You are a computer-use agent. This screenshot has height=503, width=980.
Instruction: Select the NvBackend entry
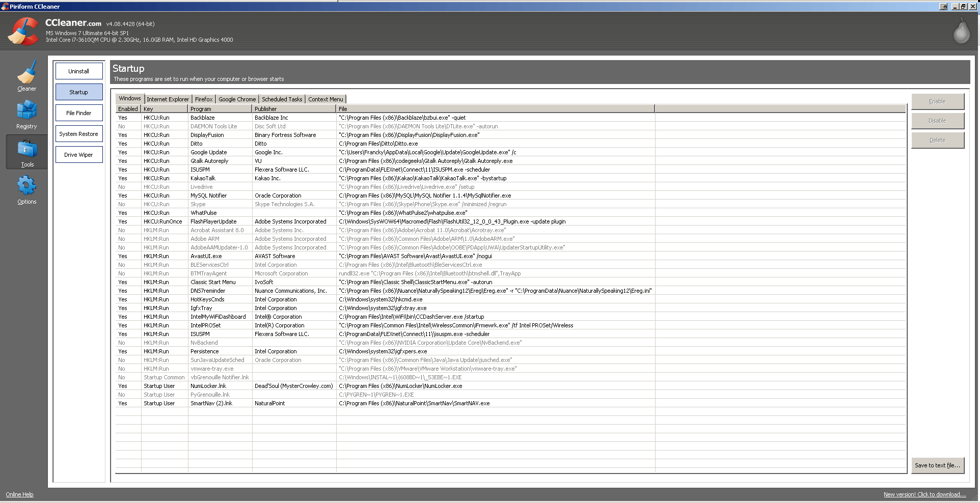click(x=510, y=343)
